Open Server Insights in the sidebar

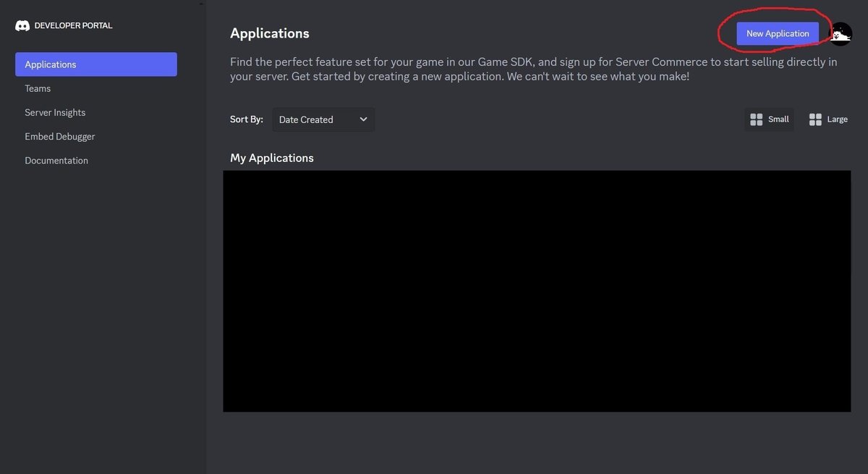(x=55, y=112)
